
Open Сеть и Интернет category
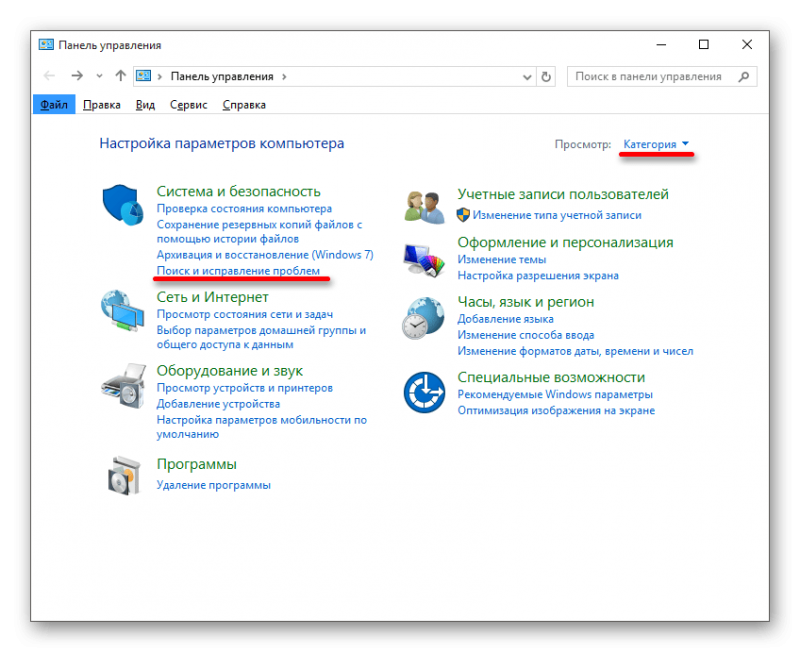tap(212, 297)
